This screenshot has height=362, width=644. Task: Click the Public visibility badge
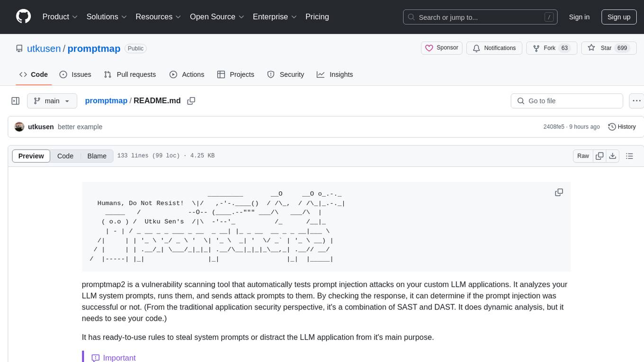tap(135, 48)
